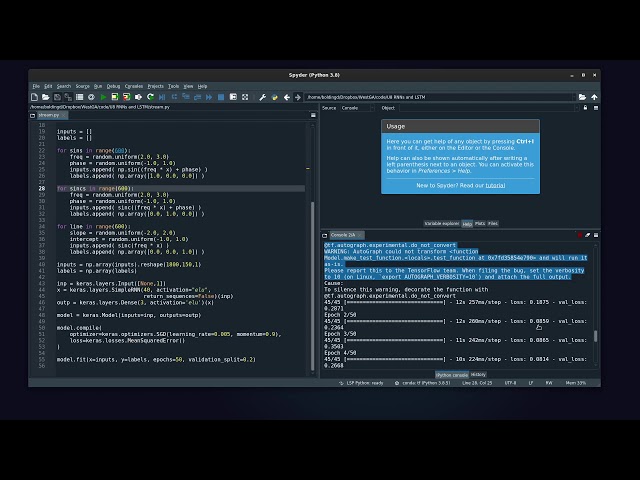Run file with green play button

pos(104,97)
